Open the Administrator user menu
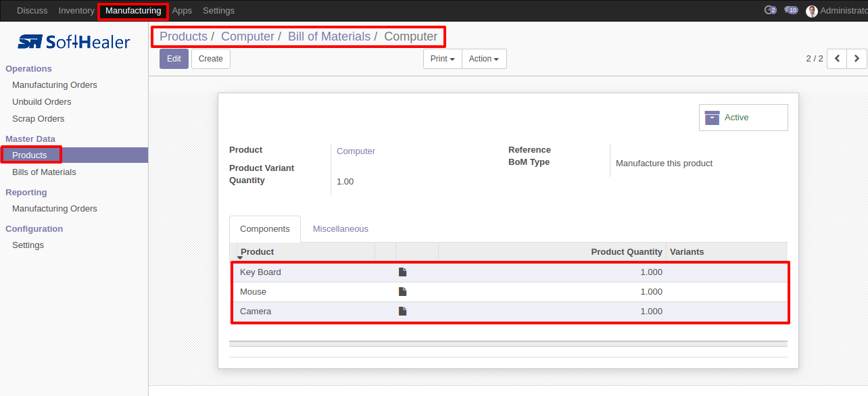 837,11
